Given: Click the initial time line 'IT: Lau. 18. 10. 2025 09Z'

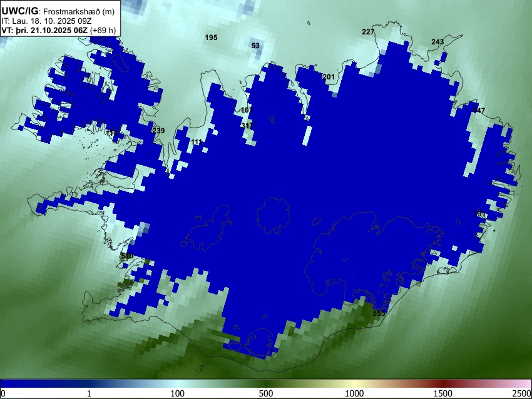Looking at the screenshot, I should point(46,21).
